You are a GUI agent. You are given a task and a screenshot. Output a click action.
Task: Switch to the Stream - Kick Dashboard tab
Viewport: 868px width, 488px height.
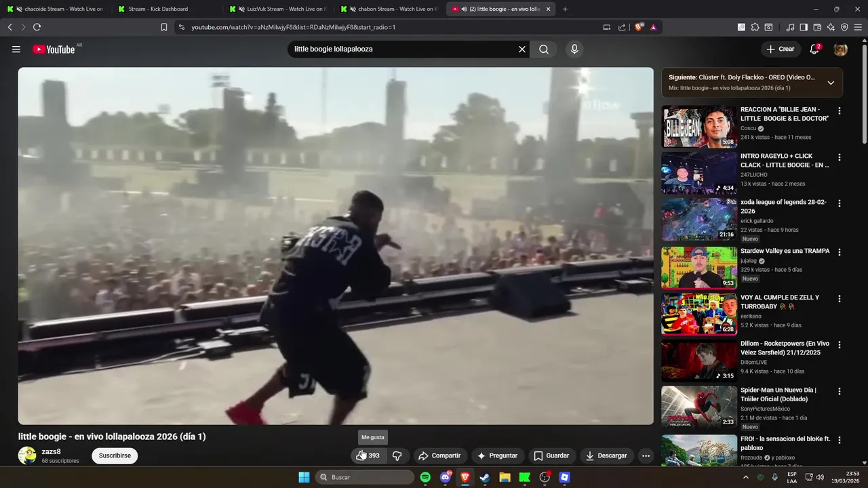(x=166, y=9)
